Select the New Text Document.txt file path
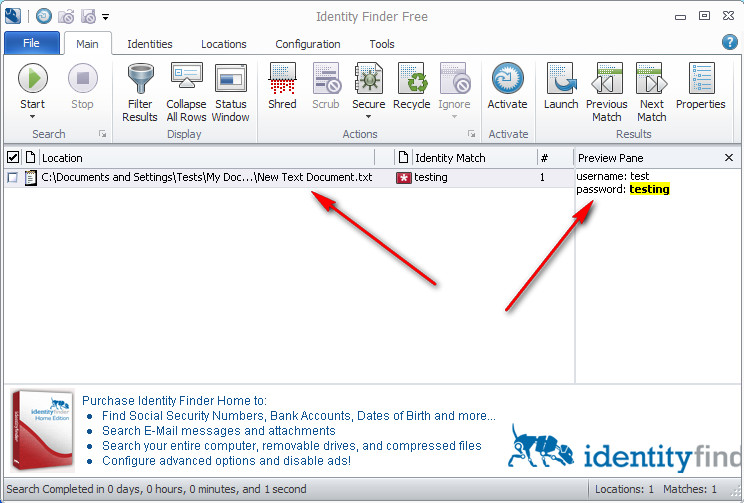 [207, 177]
